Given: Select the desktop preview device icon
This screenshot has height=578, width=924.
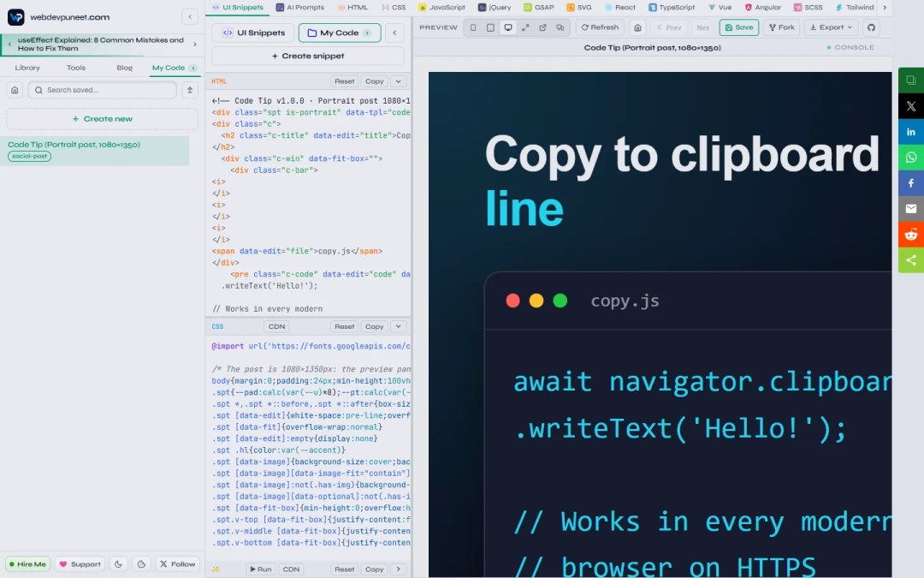Looking at the screenshot, I should 508,27.
